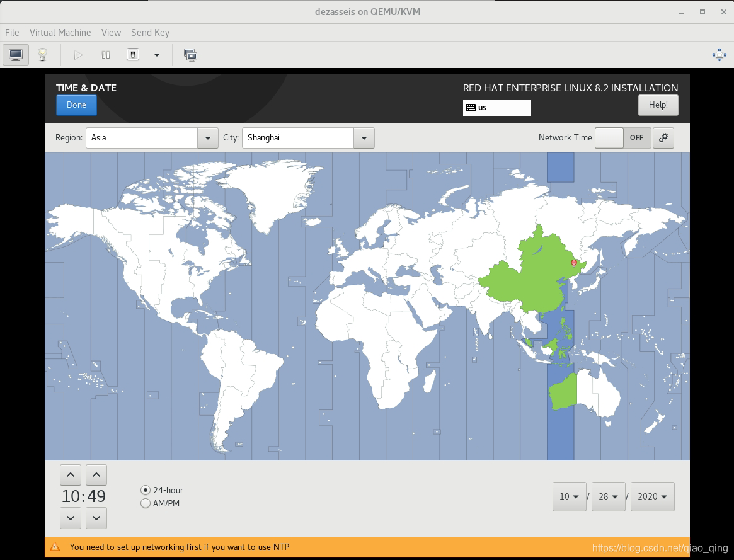Click the NTP networking warning message
This screenshot has height=560, width=734.
tap(180, 547)
